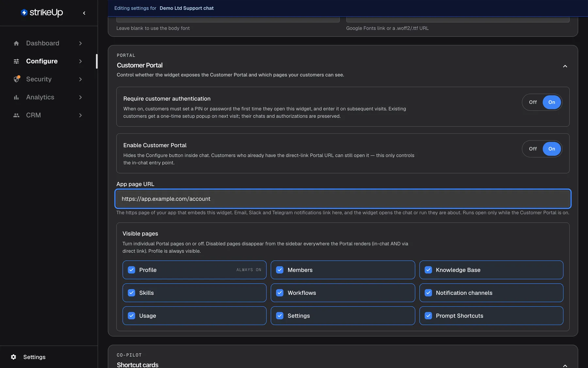Click the Analytics bar chart icon

point(16,97)
